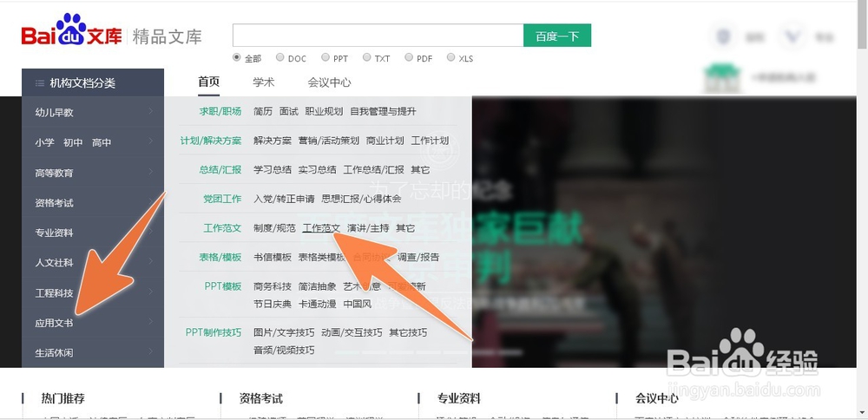
Task: Open the 面试 link
Action: pos(289,111)
